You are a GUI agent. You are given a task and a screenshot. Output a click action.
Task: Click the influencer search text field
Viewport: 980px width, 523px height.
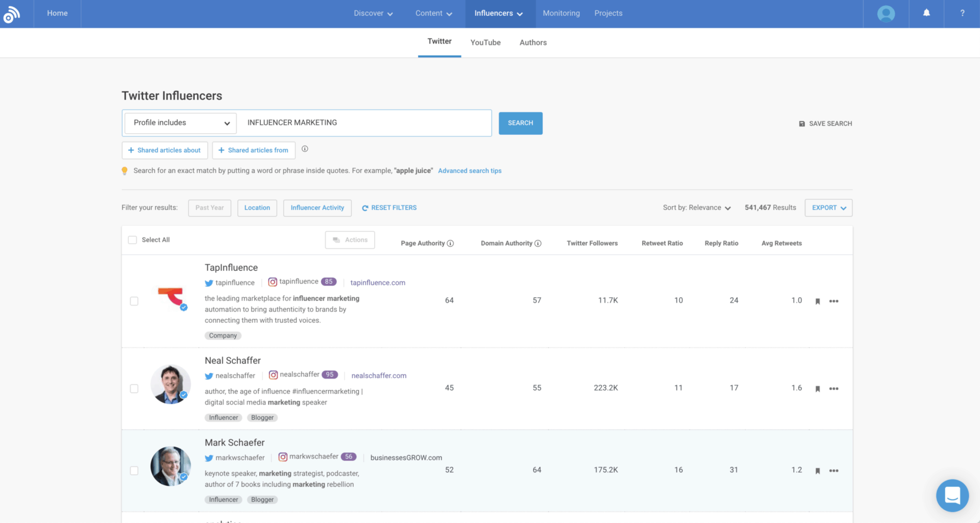click(x=365, y=123)
